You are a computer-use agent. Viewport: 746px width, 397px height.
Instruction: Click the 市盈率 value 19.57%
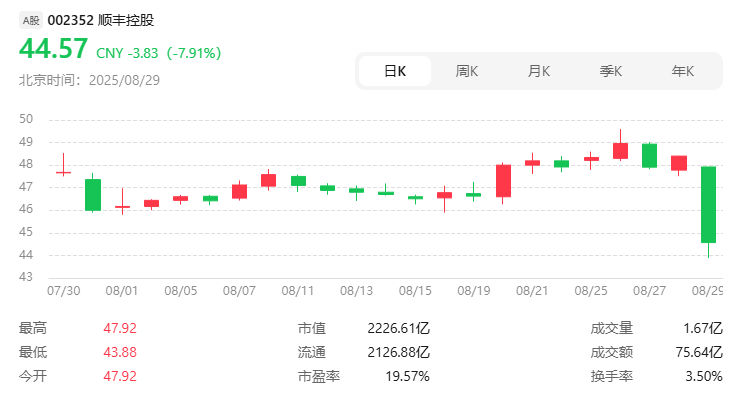click(x=407, y=376)
